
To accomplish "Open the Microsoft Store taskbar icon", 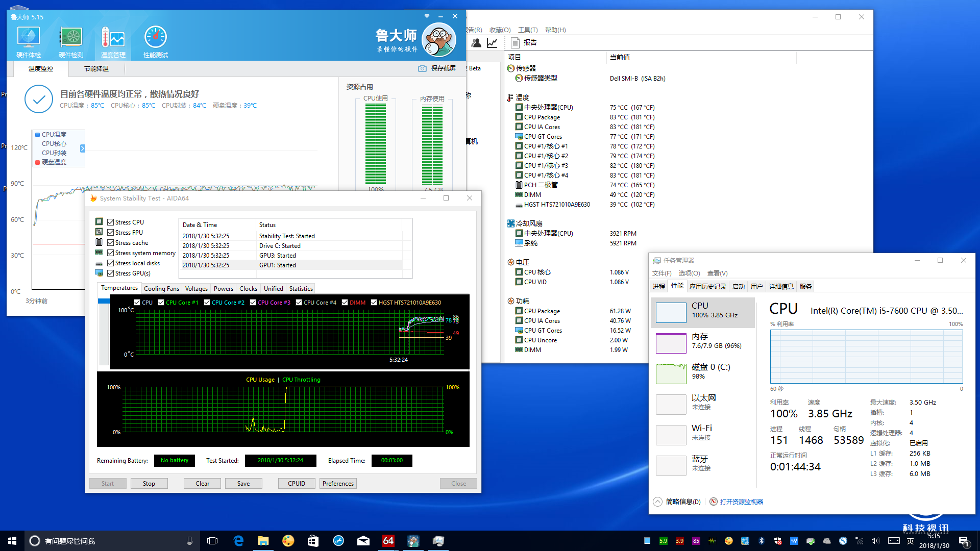I will tap(313, 541).
